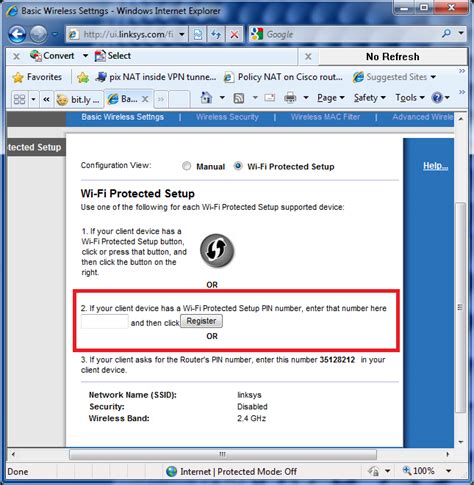Click the RSS feeds icon

click(x=238, y=98)
